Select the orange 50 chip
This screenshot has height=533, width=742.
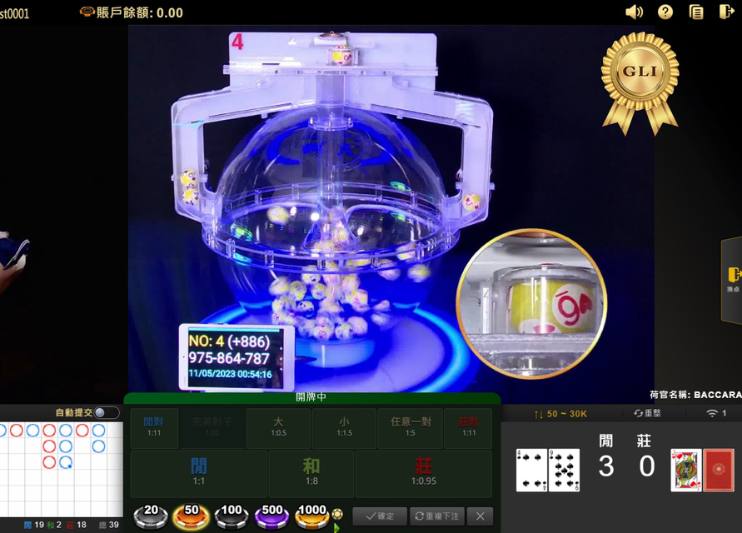[191, 514]
